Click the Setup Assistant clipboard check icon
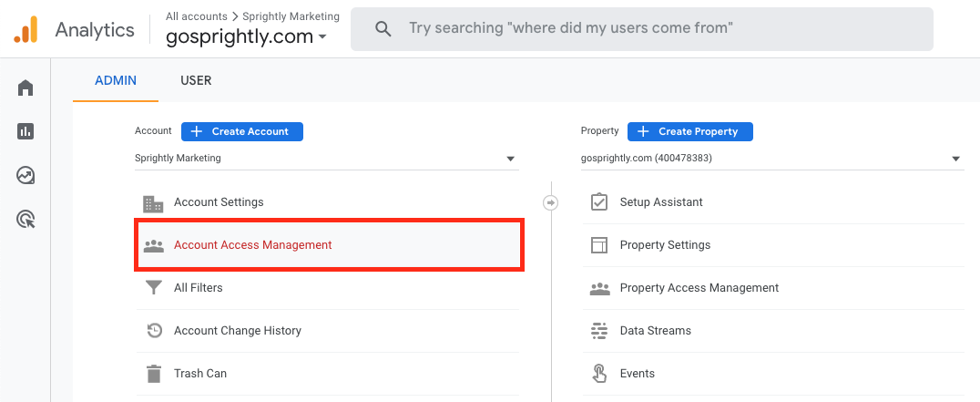The image size is (980, 402). [x=598, y=202]
